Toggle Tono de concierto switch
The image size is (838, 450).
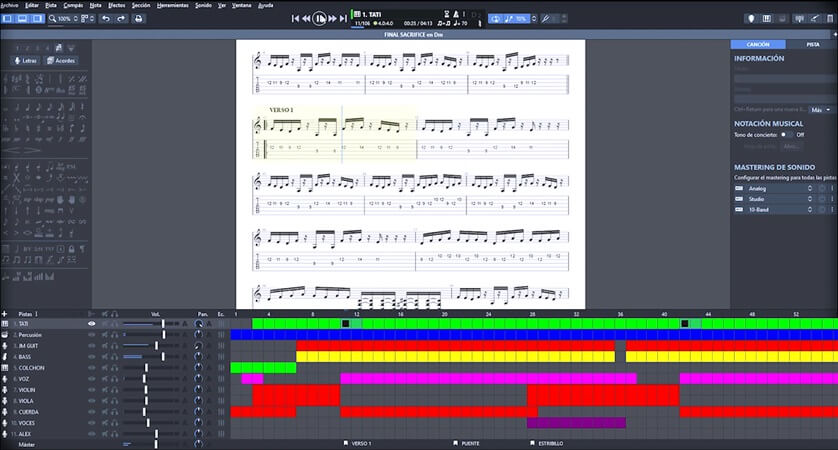(785, 135)
